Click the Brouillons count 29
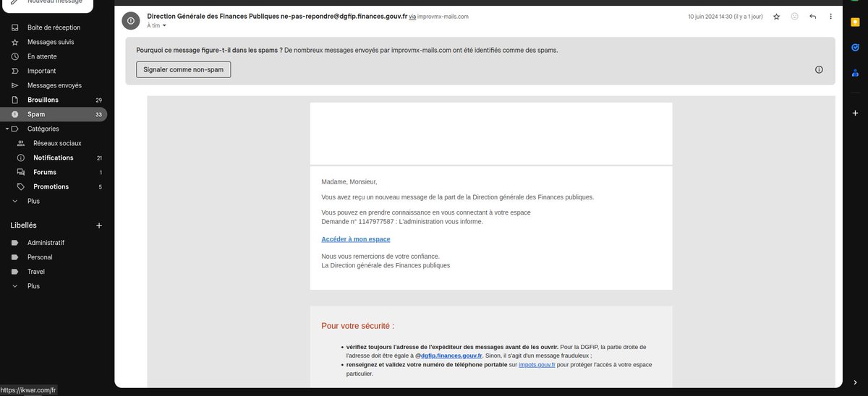This screenshot has height=396, width=868. tap(98, 100)
